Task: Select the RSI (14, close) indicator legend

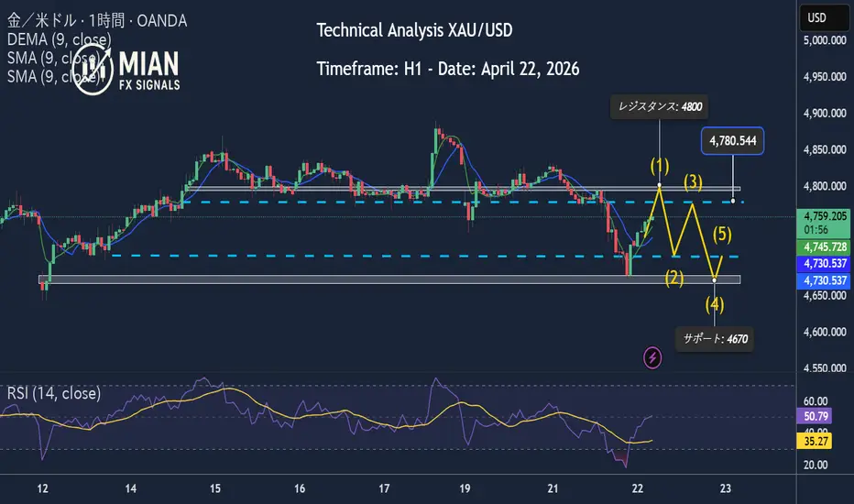Action: tap(54, 393)
